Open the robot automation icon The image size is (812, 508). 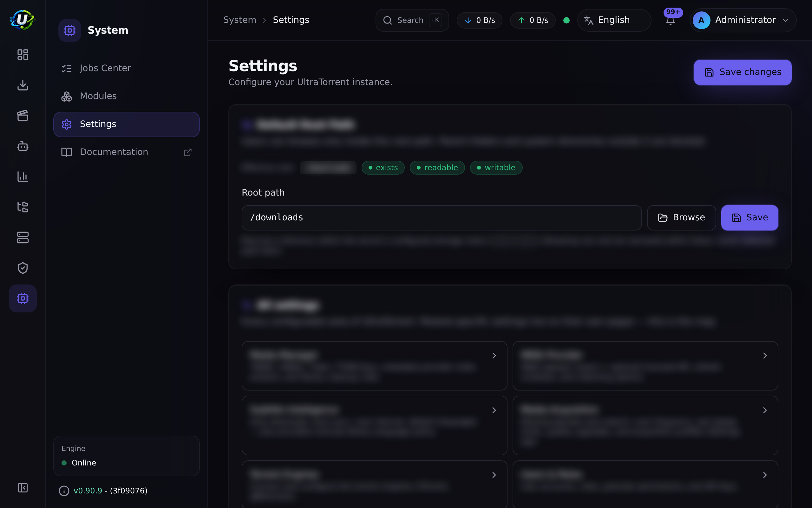click(23, 146)
